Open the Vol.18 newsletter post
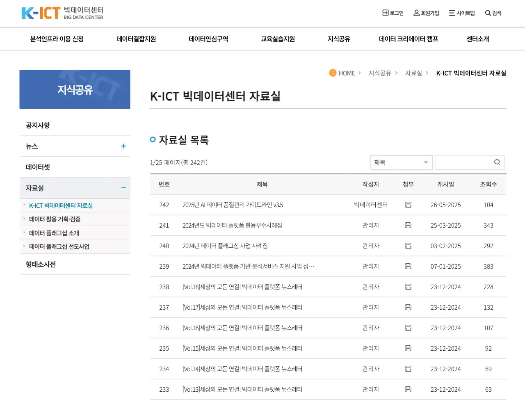Screen dimensions: 525x420 pyautogui.click(x=242, y=287)
